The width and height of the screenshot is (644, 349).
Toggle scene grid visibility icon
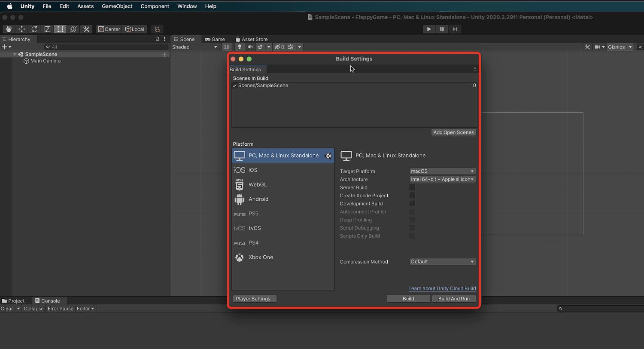coord(291,47)
